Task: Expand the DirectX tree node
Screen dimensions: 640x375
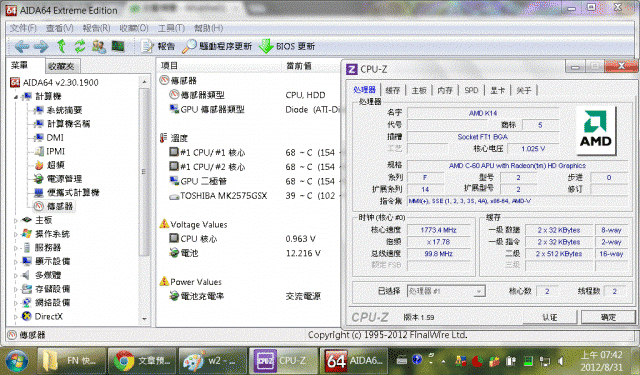Action: 16,317
